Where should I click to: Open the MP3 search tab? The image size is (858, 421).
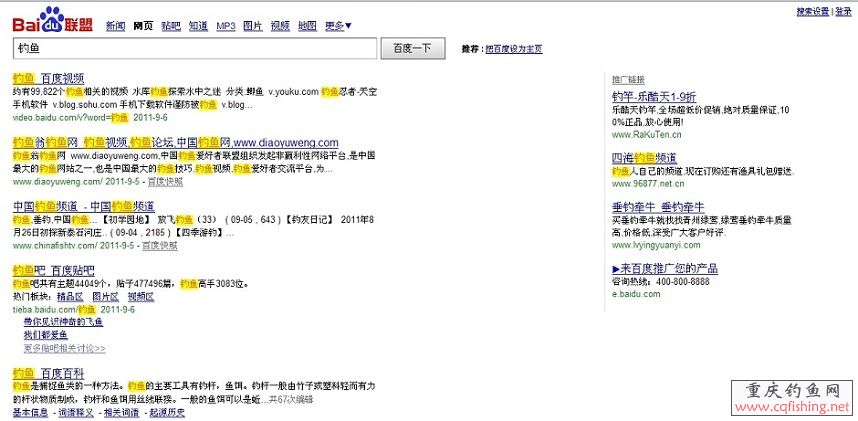tap(225, 26)
